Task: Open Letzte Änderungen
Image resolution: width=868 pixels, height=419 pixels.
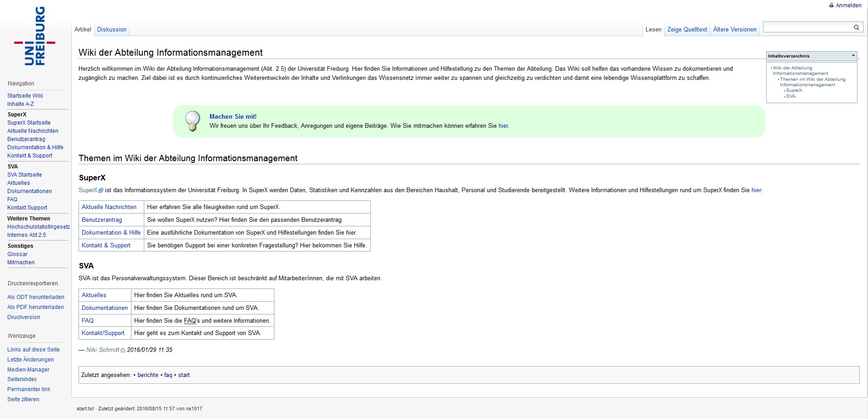Action: coord(31,360)
